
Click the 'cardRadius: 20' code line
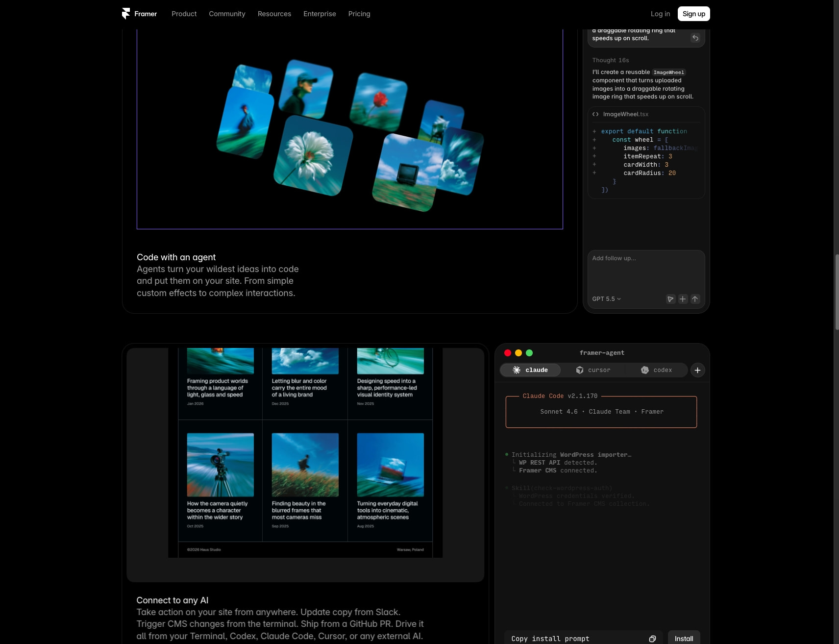click(x=649, y=173)
